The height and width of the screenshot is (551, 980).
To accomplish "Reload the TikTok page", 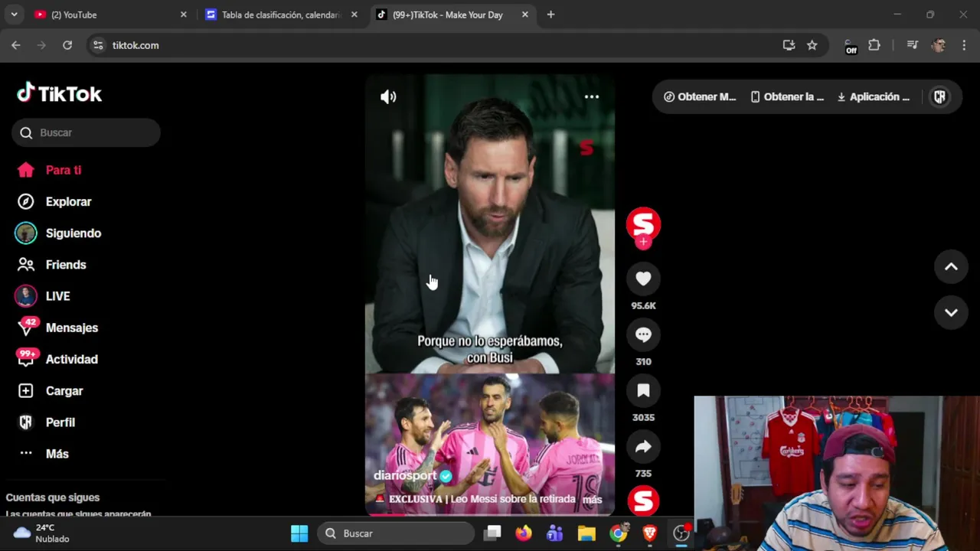I will (67, 45).
